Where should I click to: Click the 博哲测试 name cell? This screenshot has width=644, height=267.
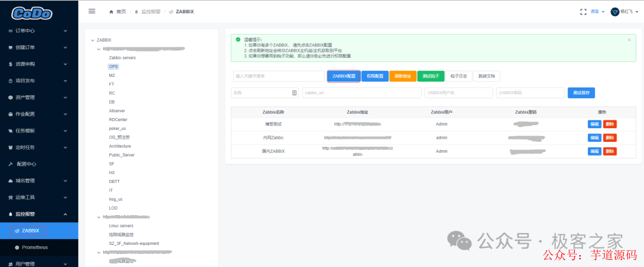[274, 124]
